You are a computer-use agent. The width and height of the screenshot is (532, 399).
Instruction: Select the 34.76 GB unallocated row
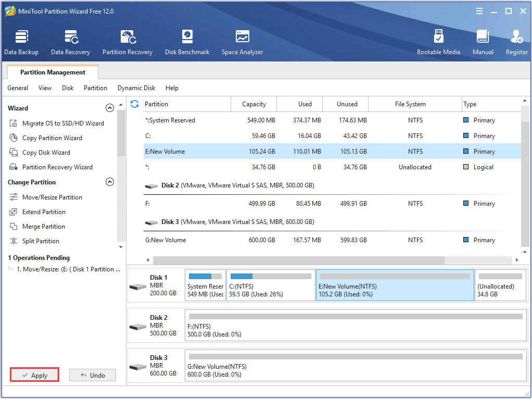pyautogui.click(x=332, y=167)
